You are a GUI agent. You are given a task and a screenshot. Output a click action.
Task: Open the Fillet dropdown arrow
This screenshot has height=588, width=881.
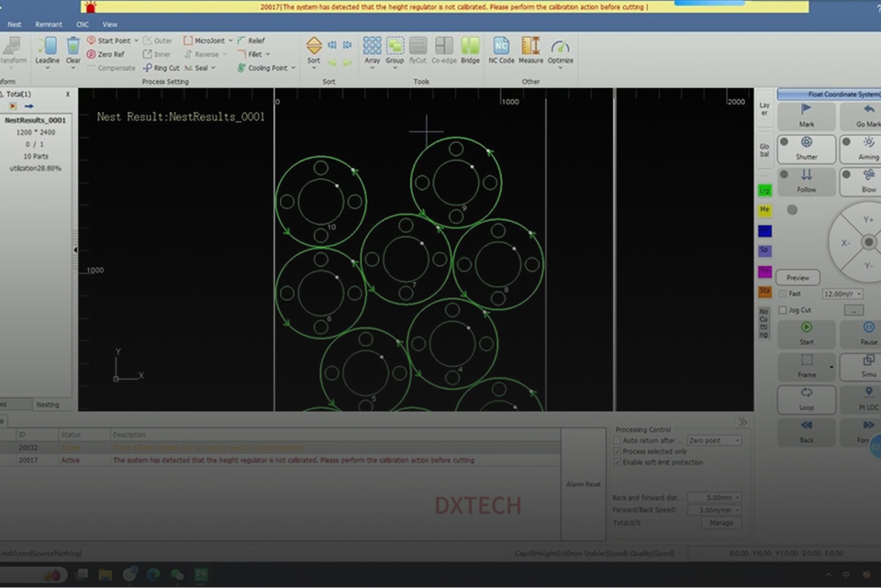(x=267, y=54)
